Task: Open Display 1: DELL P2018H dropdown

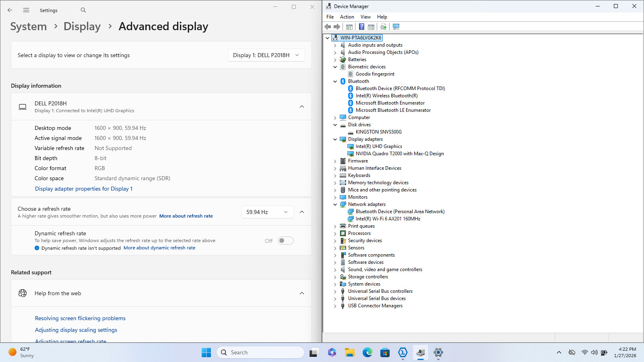Action: (x=266, y=55)
